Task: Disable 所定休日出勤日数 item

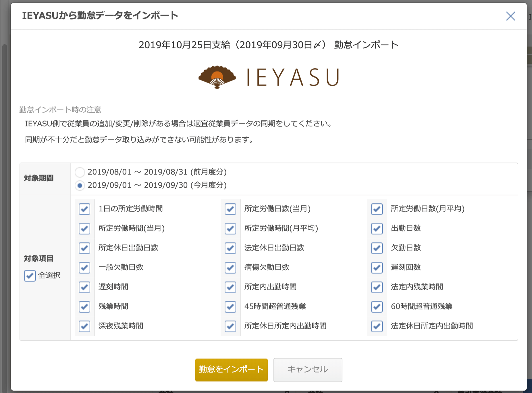Action: coord(84,248)
